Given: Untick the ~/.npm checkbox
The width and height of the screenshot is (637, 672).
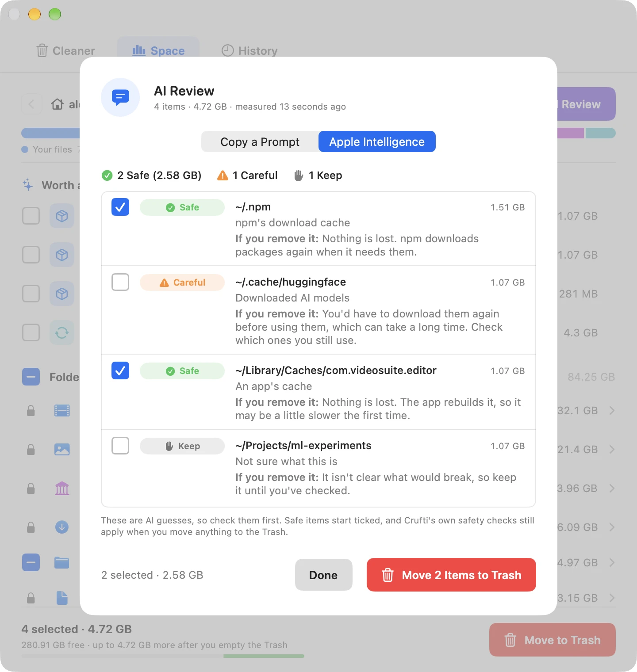Looking at the screenshot, I should click(120, 207).
